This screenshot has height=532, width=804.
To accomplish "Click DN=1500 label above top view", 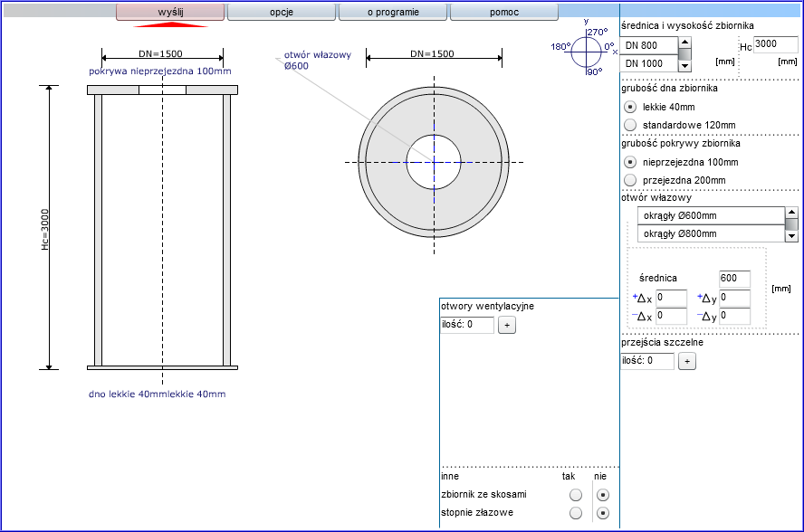I will pyautogui.click(x=432, y=53).
